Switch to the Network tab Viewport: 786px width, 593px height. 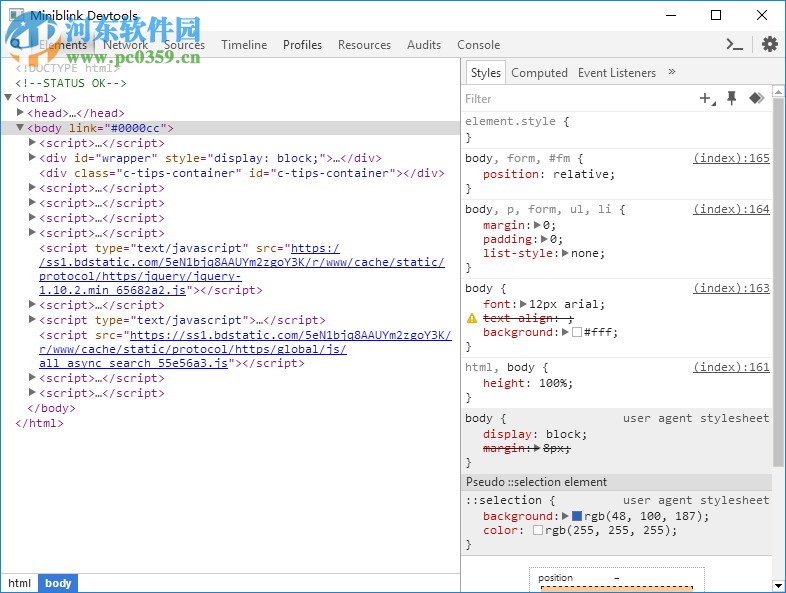125,45
